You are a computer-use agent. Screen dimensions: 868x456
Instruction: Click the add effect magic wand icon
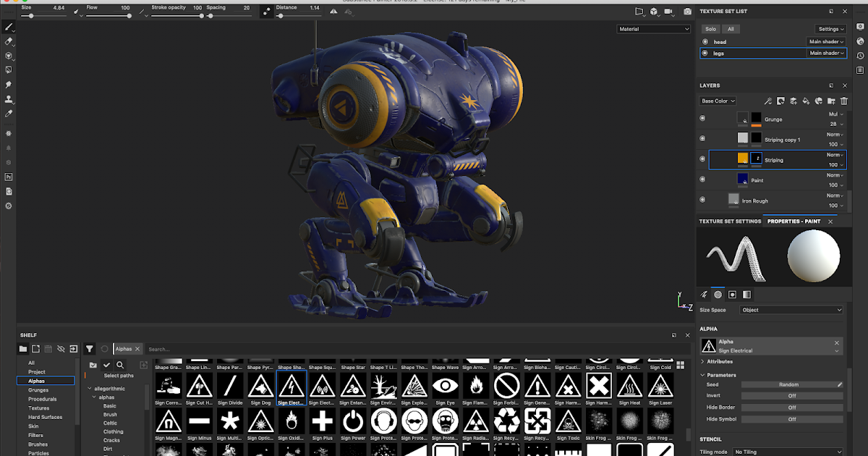(768, 101)
